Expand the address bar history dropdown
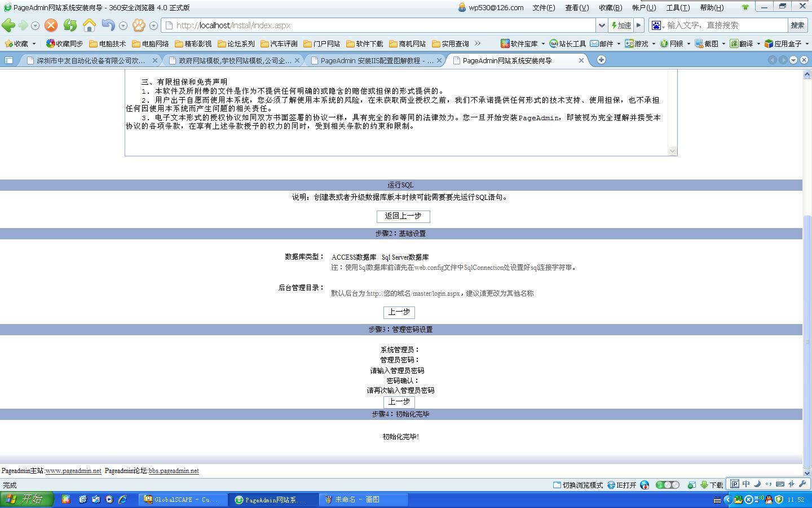This screenshot has height=508, width=812. [x=602, y=25]
